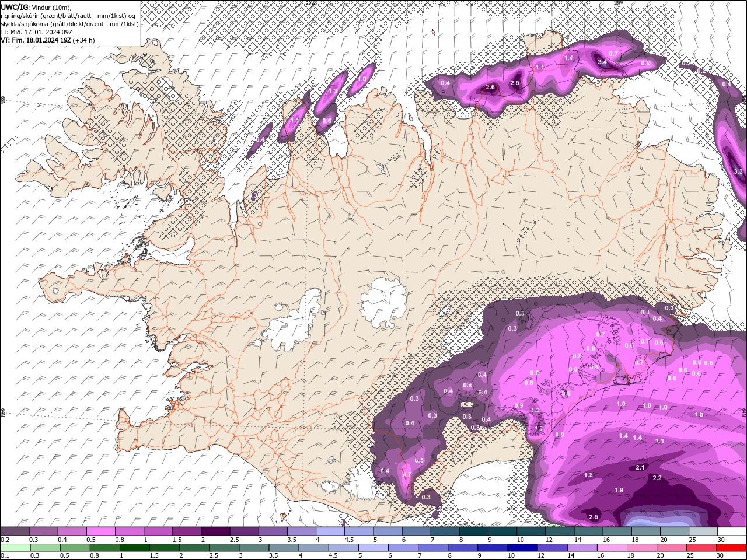Pick the dark teal 8 swatch in the upper scale

click(473, 531)
